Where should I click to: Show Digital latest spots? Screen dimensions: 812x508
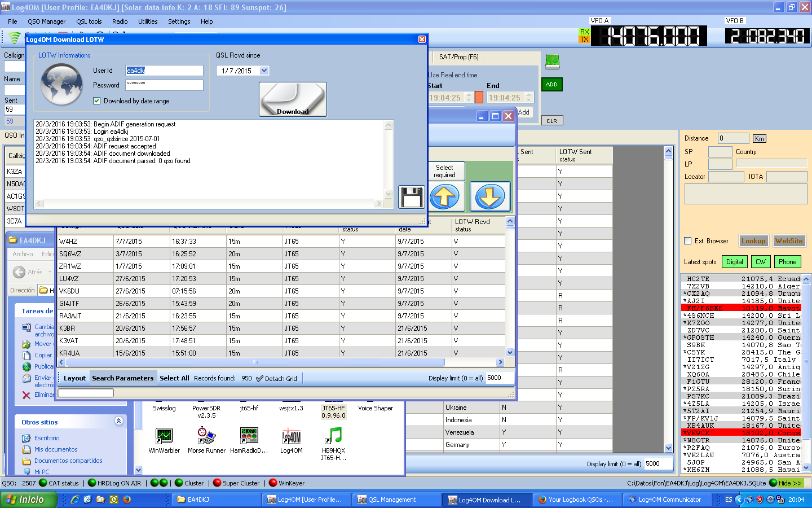[734, 262]
